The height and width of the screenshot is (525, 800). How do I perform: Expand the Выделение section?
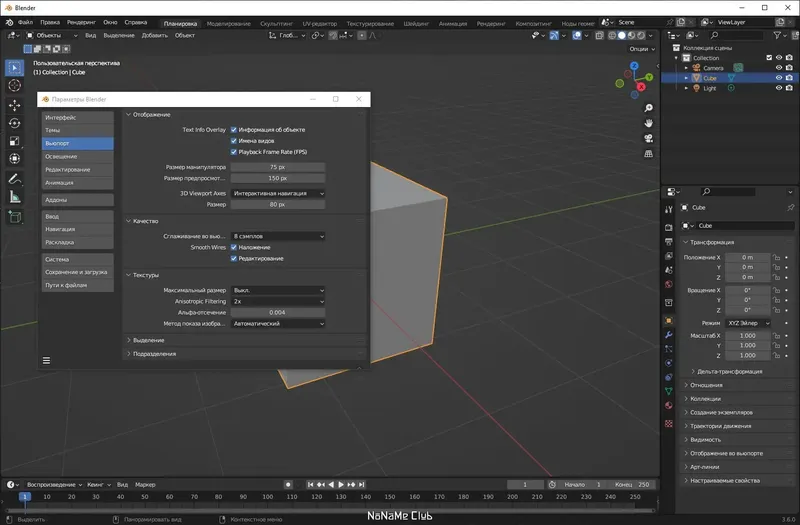click(149, 340)
